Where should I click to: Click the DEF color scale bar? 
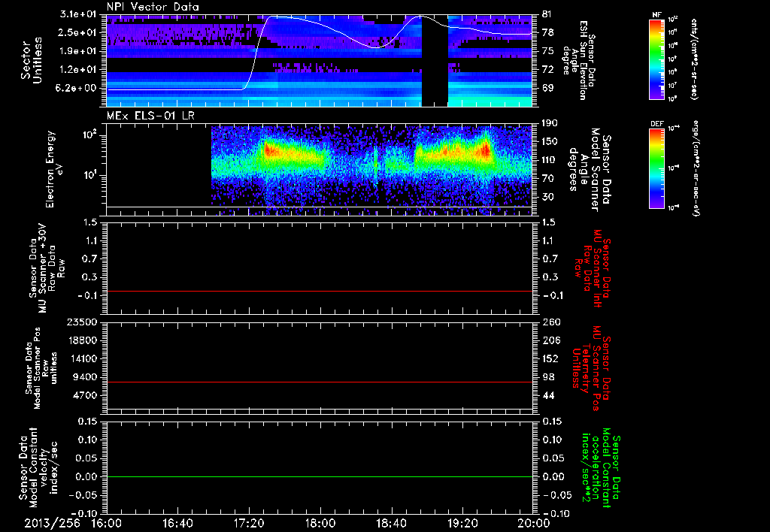click(657, 168)
